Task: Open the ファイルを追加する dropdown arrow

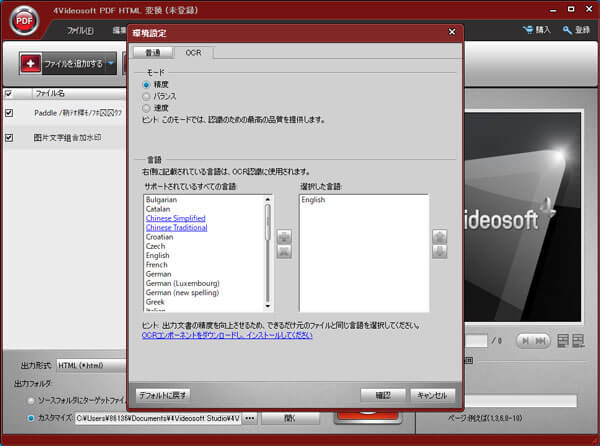Action: tap(112, 64)
